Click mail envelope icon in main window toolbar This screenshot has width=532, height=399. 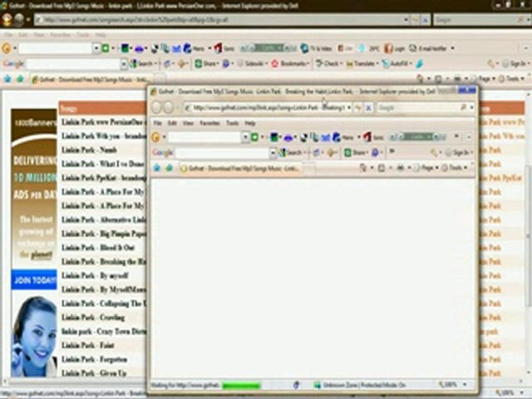pyautogui.click(x=176, y=49)
